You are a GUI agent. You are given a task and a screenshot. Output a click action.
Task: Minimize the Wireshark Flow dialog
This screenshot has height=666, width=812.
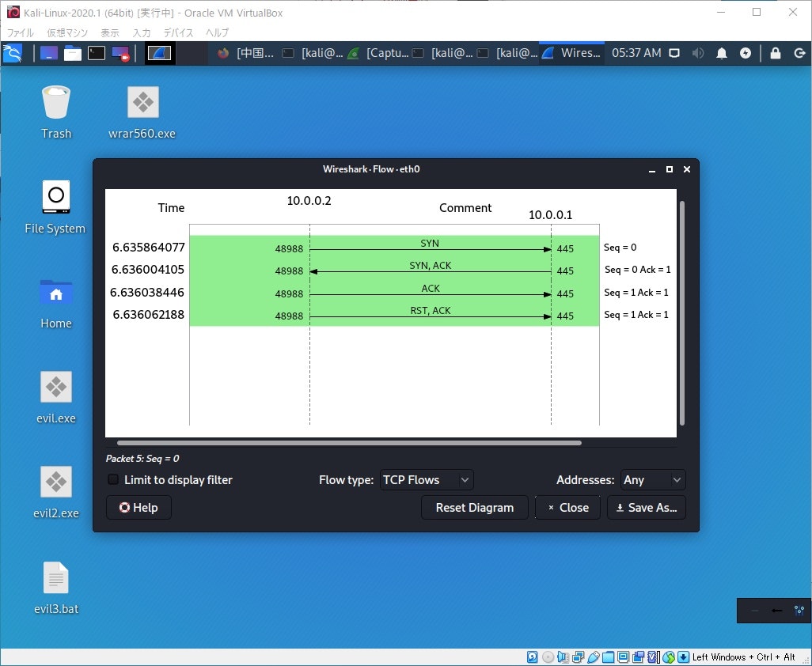tap(652, 170)
